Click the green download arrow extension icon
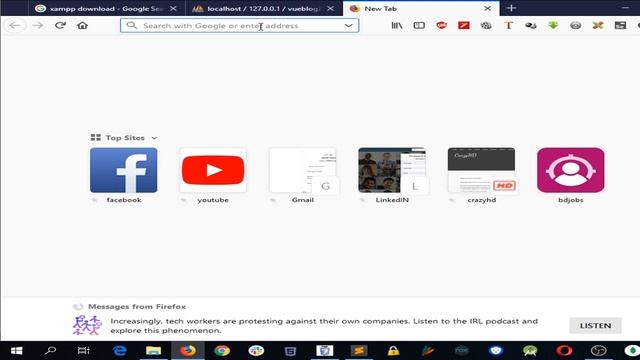640x360 pixels. click(553, 25)
